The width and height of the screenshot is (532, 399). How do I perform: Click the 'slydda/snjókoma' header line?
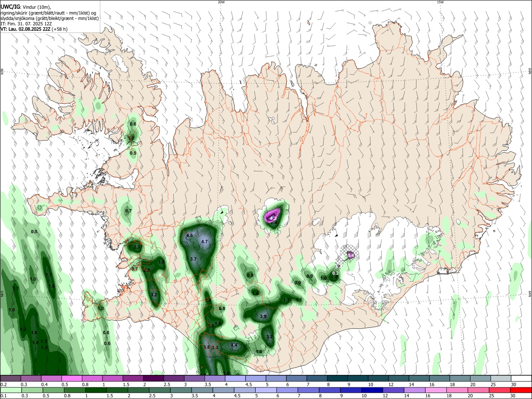pos(49,18)
